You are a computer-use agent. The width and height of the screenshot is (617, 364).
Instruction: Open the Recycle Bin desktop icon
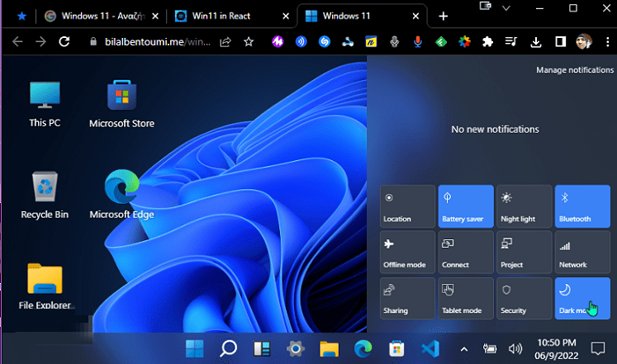pyautogui.click(x=45, y=196)
